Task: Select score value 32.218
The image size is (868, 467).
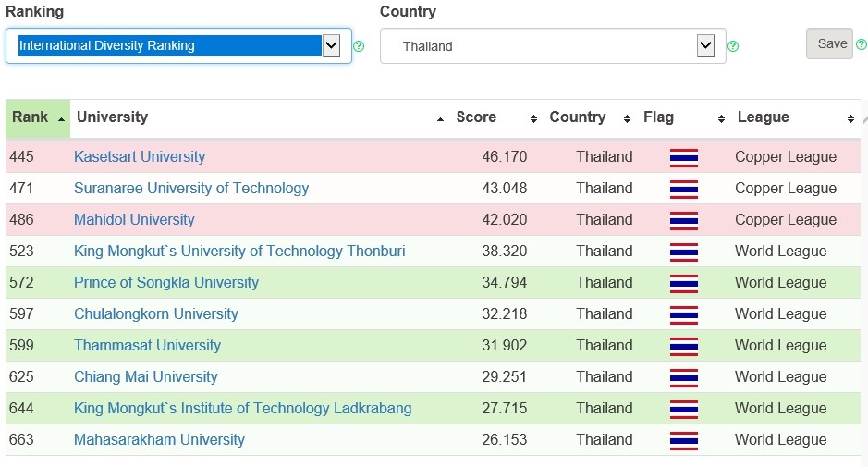Action: 505,314
